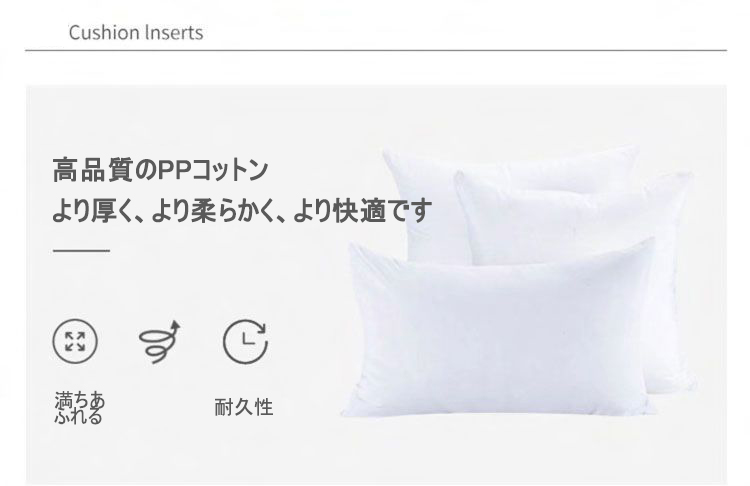Click the Cushion Inserts heading
This screenshot has width=750, height=486.
click(136, 33)
